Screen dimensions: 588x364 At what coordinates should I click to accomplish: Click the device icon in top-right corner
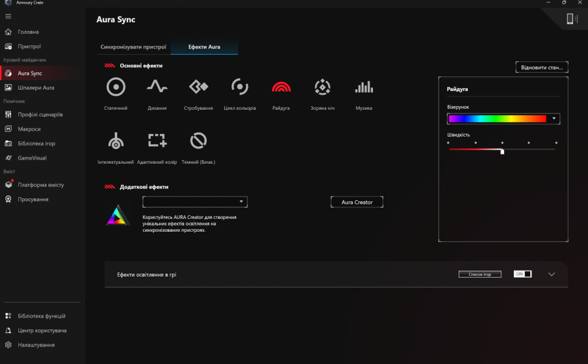pyautogui.click(x=572, y=19)
